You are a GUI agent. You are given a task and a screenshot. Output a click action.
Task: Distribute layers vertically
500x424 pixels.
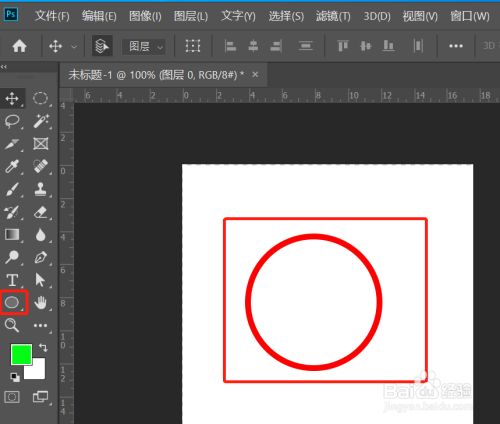305,46
